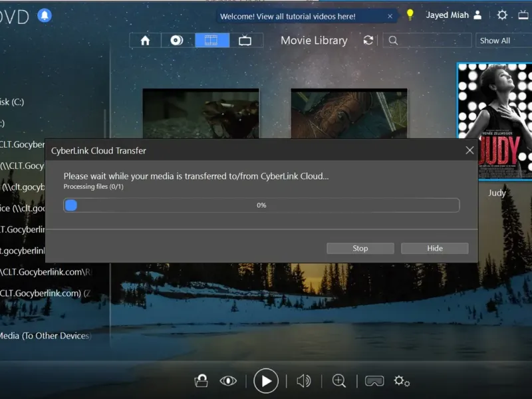Focus the Movie Library search field

pyautogui.click(x=427, y=41)
